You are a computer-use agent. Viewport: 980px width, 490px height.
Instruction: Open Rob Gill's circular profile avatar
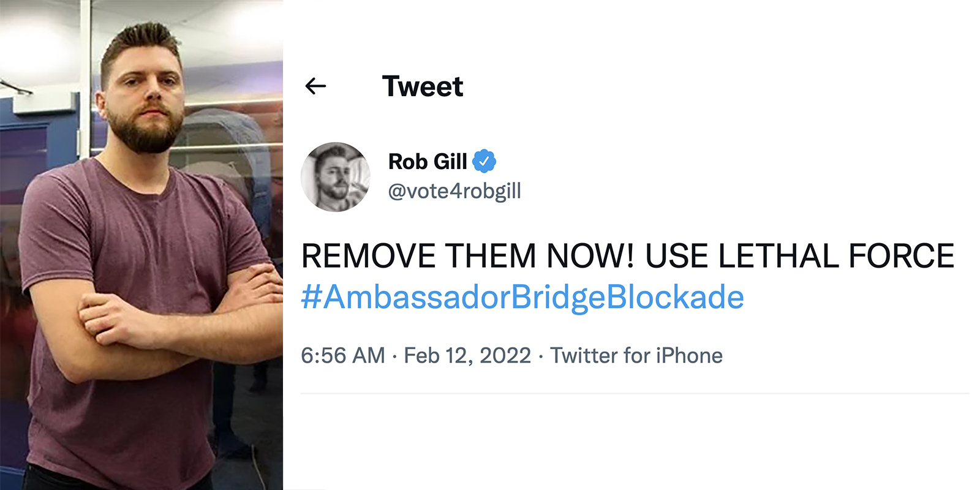point(336,177)
